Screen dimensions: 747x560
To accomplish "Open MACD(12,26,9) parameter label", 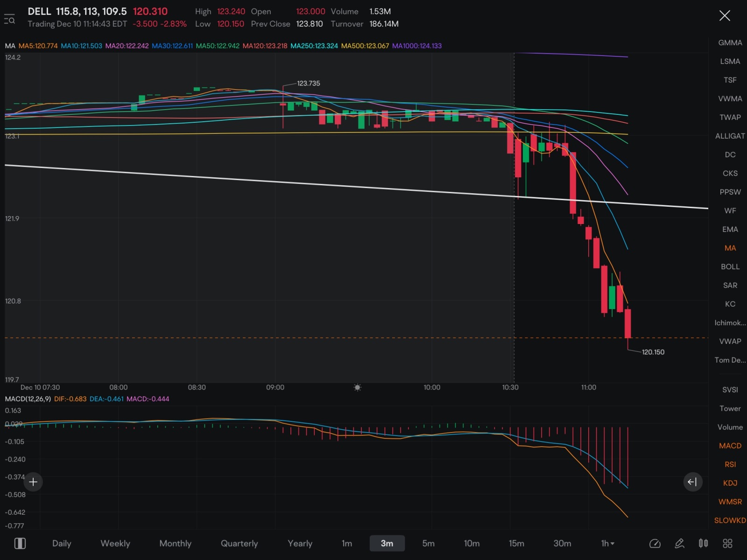I will coord(28,399).
